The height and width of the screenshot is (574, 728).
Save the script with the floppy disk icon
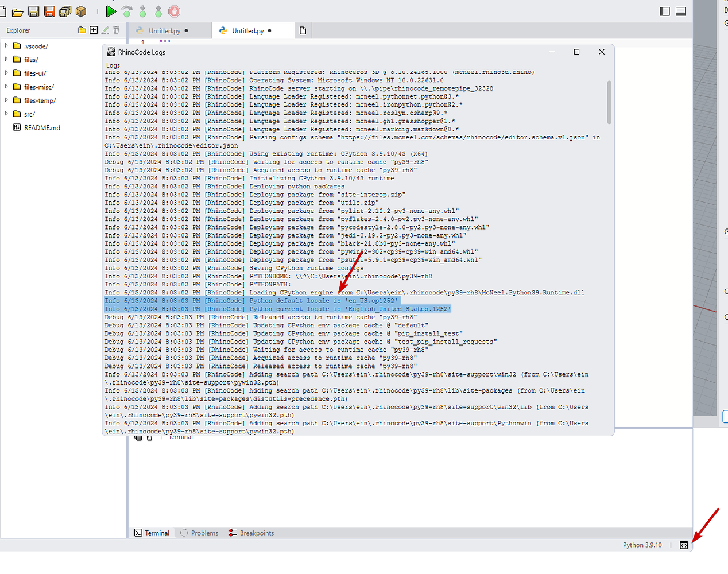tap(33, 11)
